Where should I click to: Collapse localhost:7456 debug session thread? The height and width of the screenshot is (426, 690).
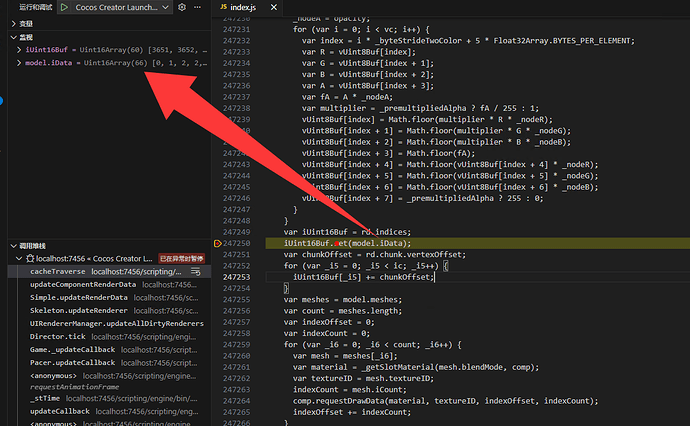tap(19, 258)
